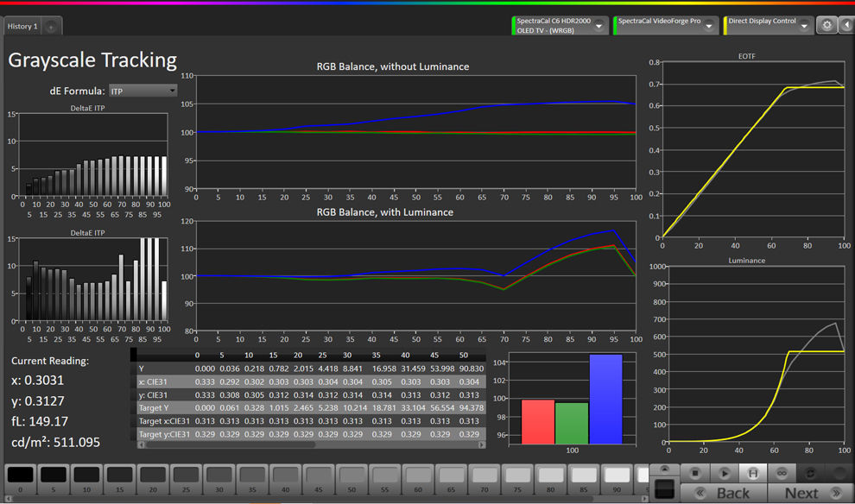855x504 pixels.
Task: Click the Grayscale Tracking page title
Action: [x=92, y=60]
